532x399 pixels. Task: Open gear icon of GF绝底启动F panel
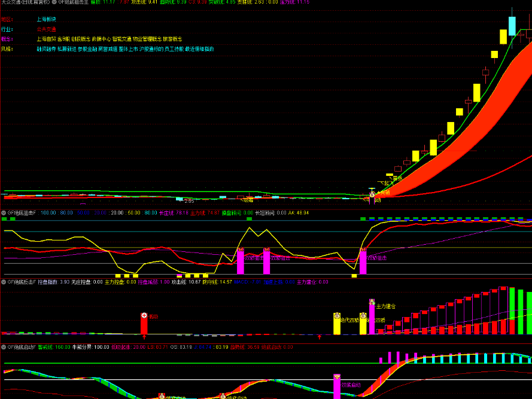click(3, 347)
